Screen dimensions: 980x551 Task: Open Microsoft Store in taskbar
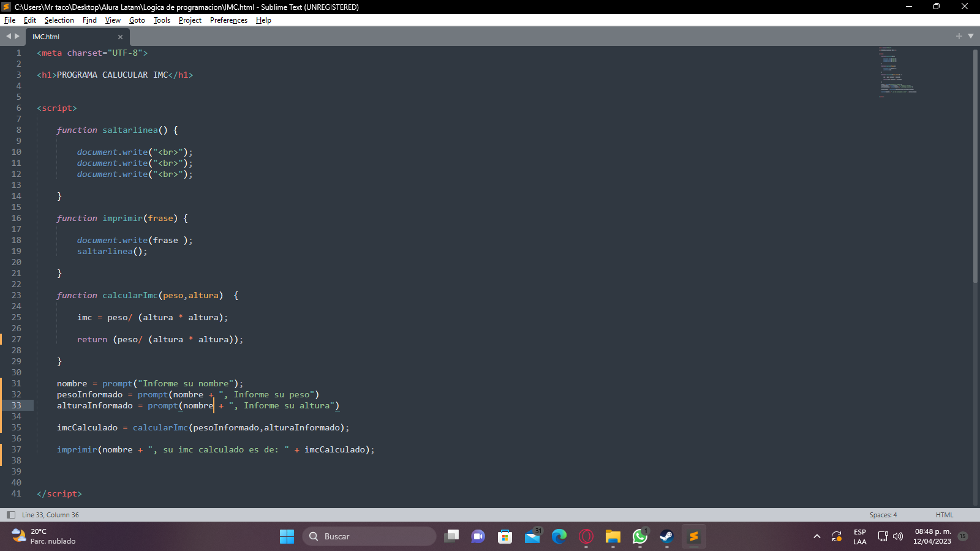(505, 536)
